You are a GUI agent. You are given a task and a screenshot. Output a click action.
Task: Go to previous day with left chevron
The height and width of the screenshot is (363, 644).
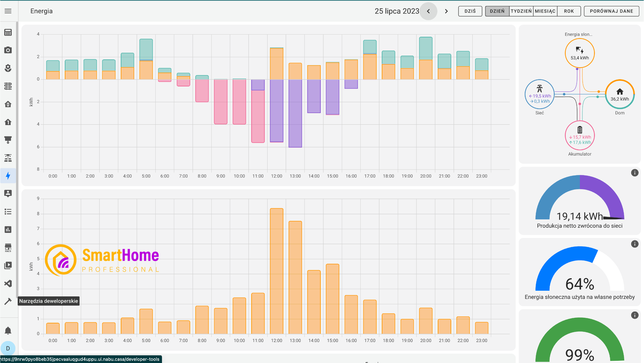click(x=428, y=11)
